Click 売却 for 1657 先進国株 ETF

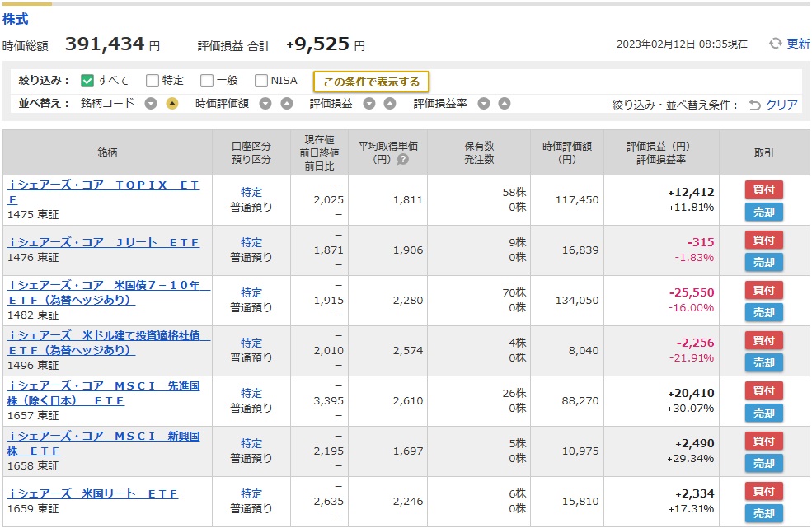(764, 413)
